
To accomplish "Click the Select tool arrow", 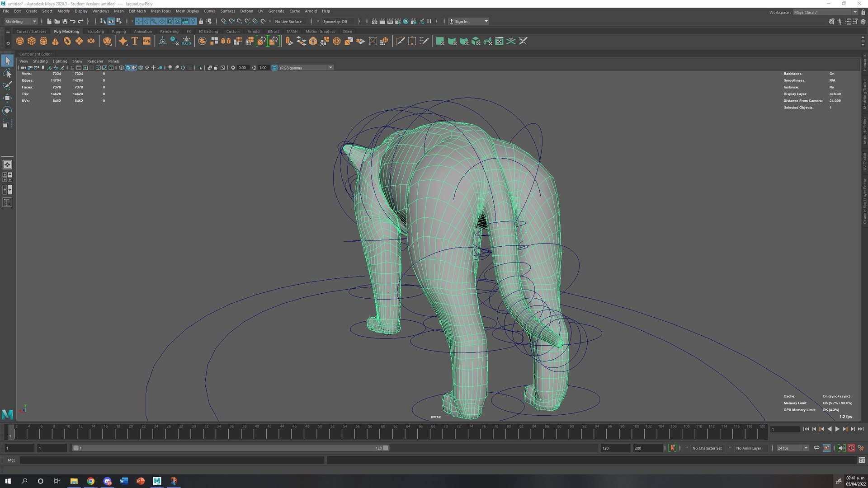I will 7,60.
